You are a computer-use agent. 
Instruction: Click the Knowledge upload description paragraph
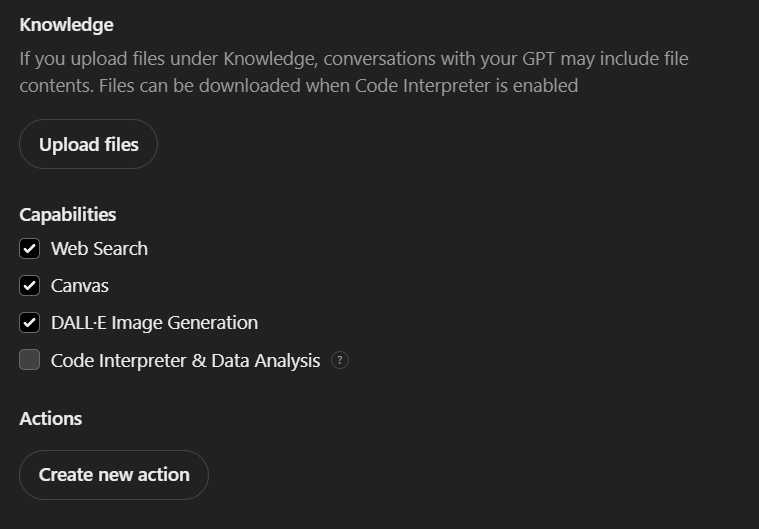pyautogui.click(x=354, y=72)
